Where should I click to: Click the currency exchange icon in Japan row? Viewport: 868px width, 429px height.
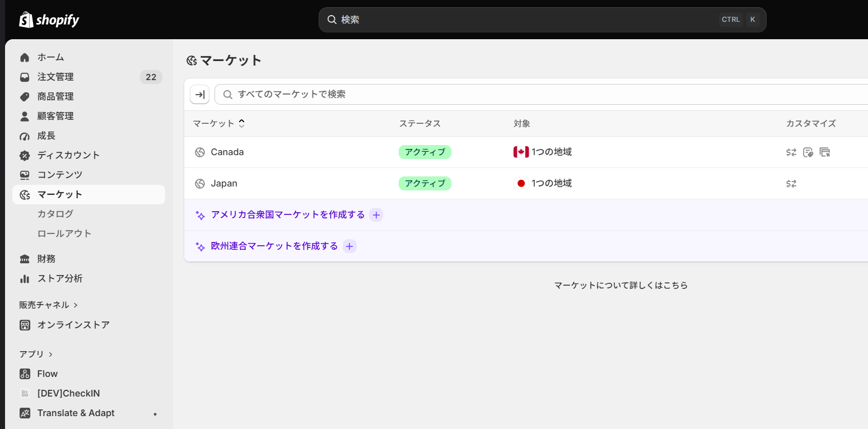[791, 184]
